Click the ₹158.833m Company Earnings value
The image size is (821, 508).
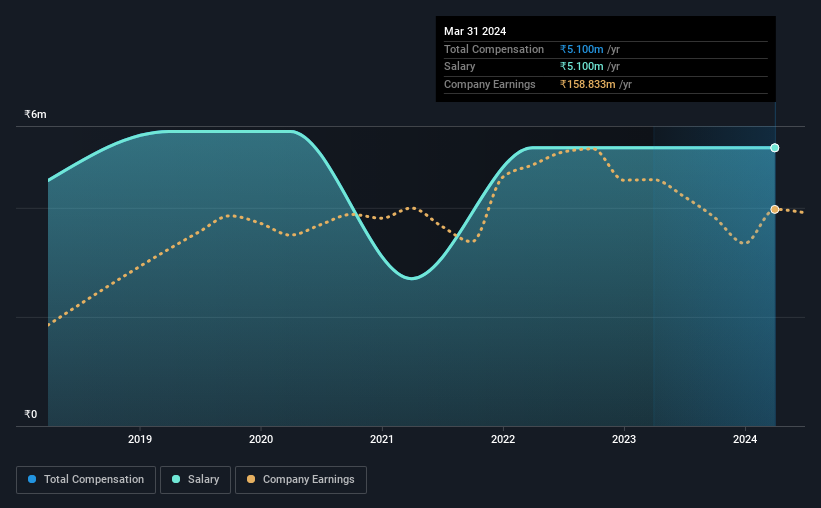pos(587,84)
